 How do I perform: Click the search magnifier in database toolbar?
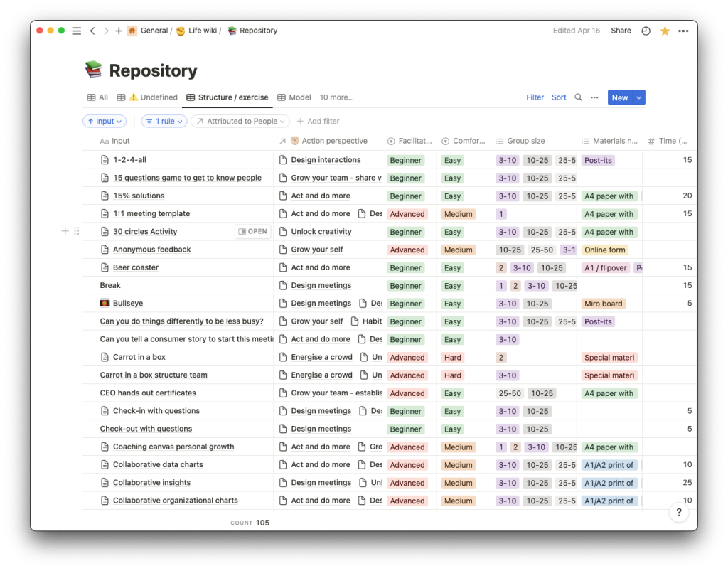point(578,97)
